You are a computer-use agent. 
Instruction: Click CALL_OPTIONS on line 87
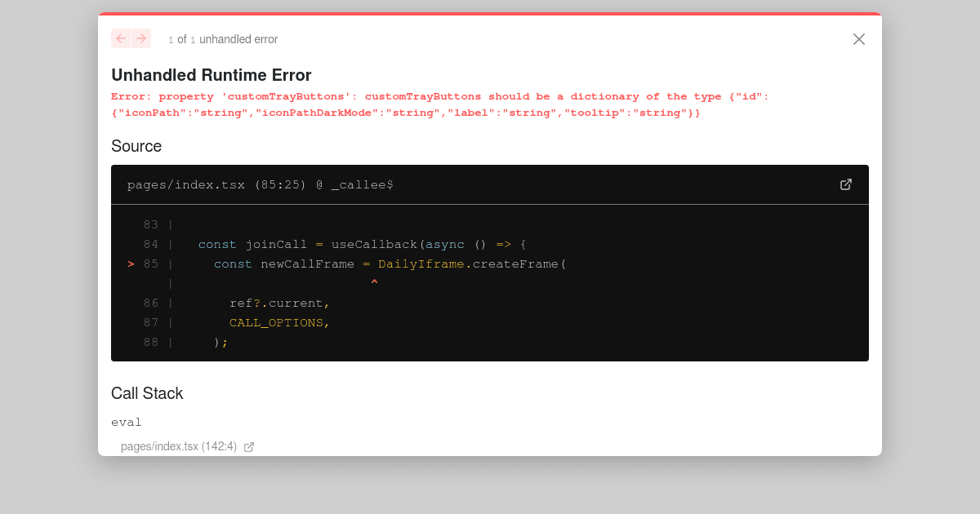pos(278,322)
